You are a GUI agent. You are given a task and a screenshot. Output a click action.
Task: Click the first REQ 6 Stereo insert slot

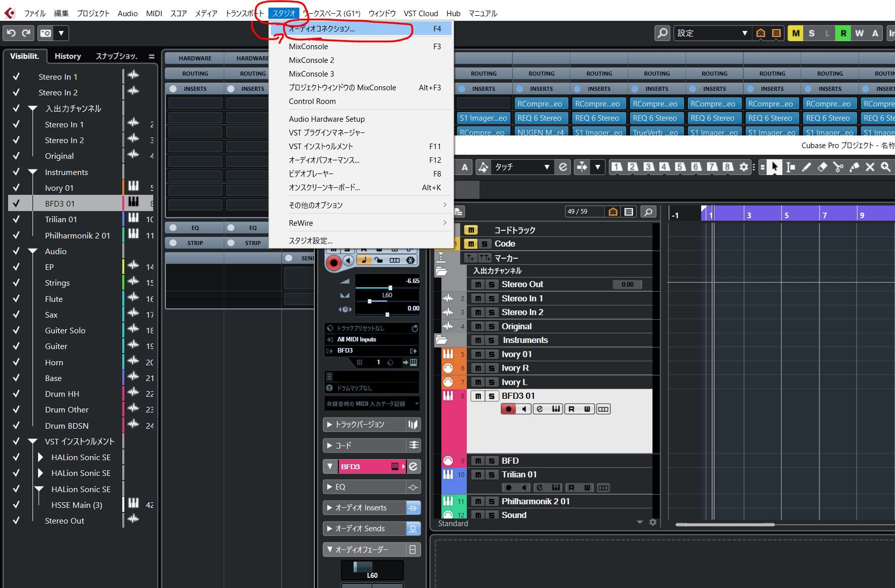pyautogui.click(x=541, y=118)
